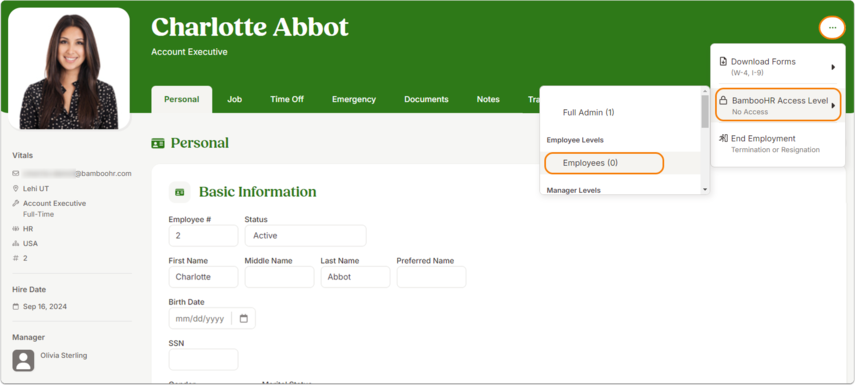
Task: Open the Emergency tab
Action: (354, 99)
